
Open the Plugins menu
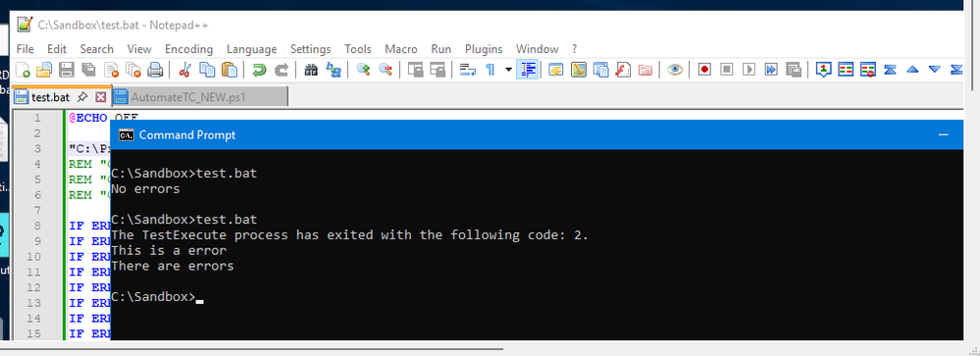[x=484, y=49]
